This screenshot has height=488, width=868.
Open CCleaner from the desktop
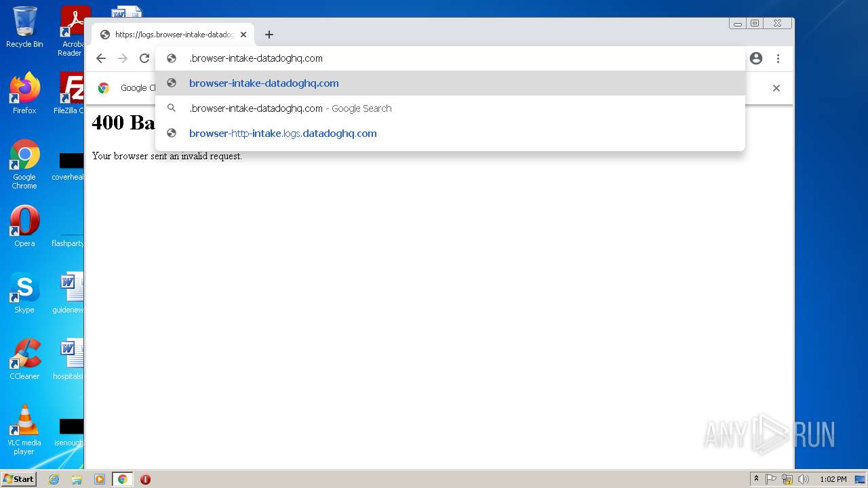(24, 359)
